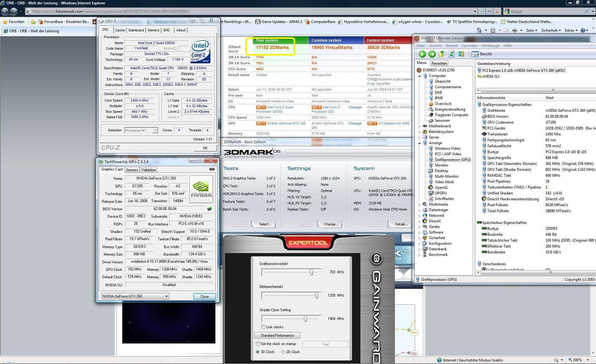Open the Sensoren entry in EVEREST
Image resolution: width=596 pixels, height=364 pixels.
click(x=442, y=120)
